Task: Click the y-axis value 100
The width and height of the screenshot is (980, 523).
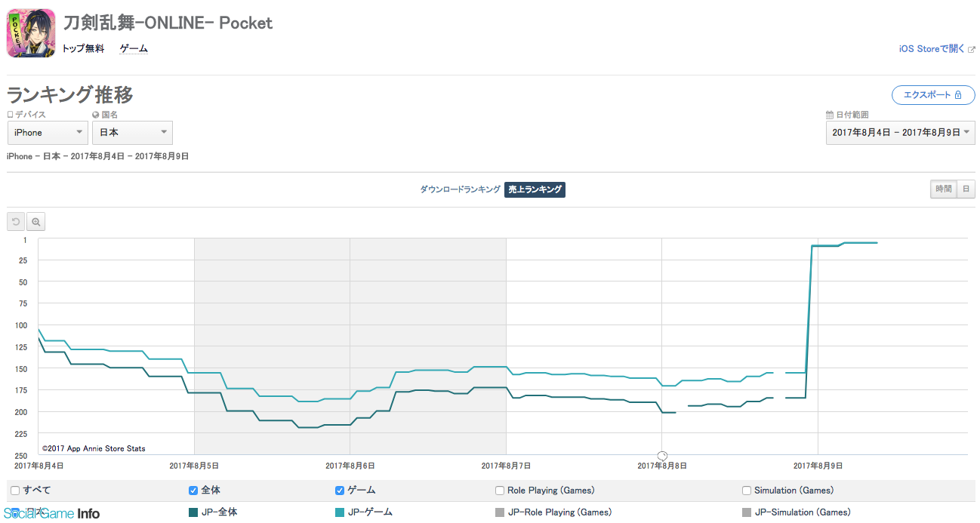Action: click(20, 325)
